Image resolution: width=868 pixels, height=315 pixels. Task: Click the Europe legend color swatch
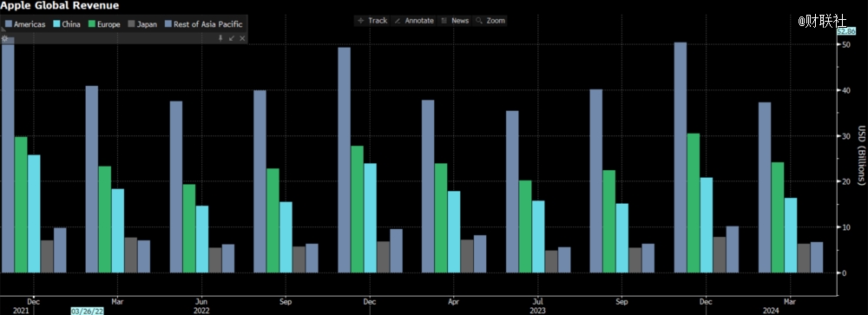click(91, 24)
